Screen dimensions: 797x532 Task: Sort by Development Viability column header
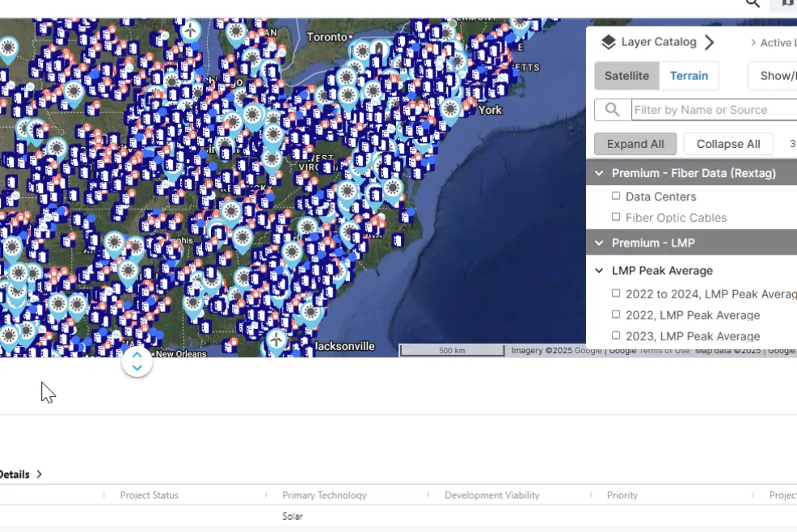pyautogui.click(x=491, y=496)
